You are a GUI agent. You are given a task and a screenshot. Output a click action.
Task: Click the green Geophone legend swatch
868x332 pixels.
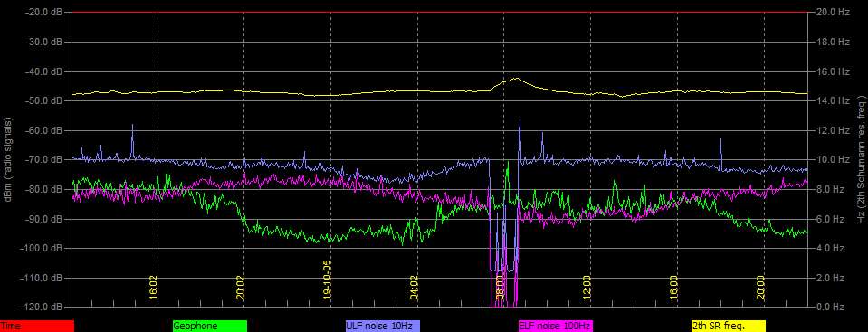coord(210,327)
